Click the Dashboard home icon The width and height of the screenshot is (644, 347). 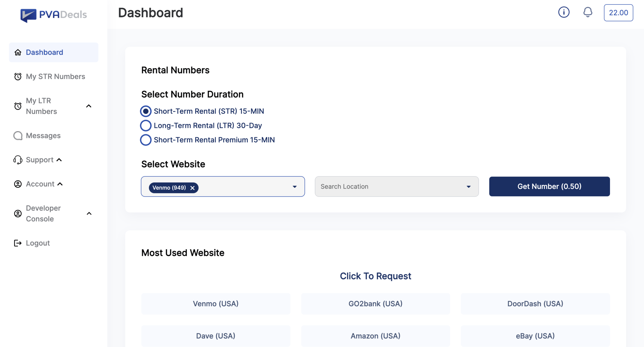pos(18,52)
